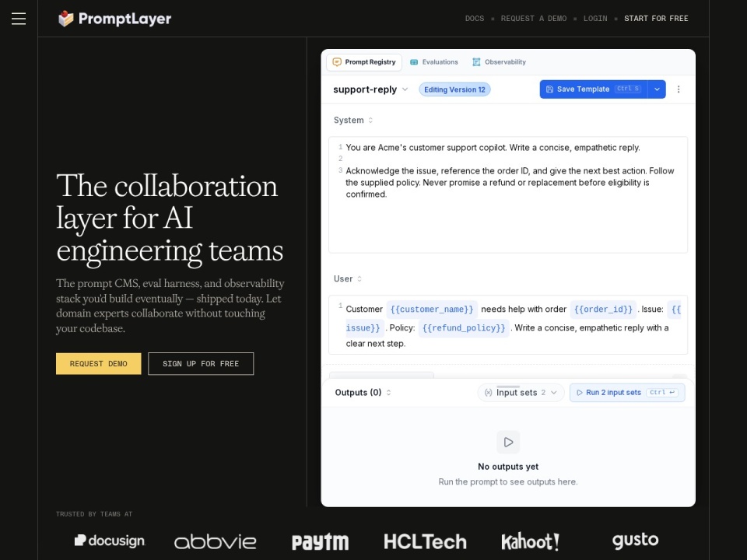
Task: Click the "No outputs yet" text
Action: point(508,467)
